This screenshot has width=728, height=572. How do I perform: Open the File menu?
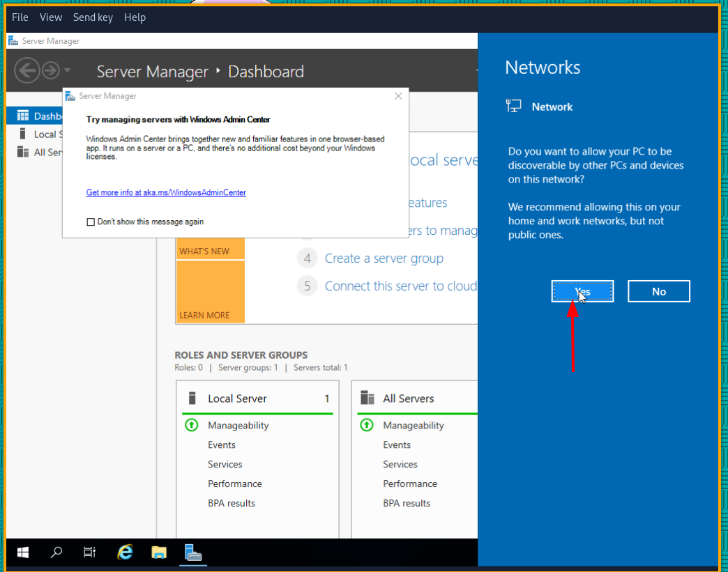tap(20, 17)
